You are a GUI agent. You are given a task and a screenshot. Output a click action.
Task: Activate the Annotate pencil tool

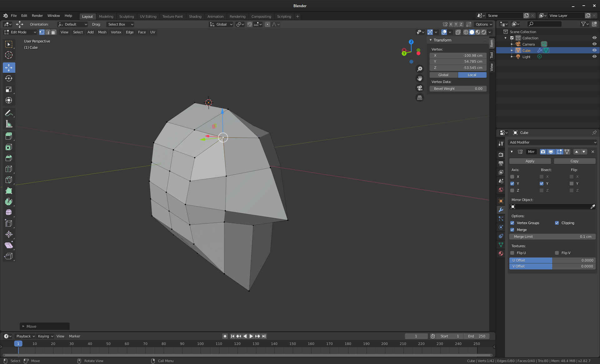click(9, 113)
